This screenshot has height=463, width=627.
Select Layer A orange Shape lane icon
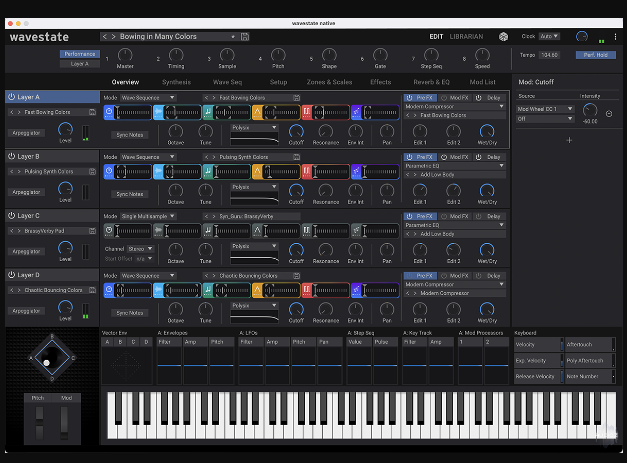[257, 112]
